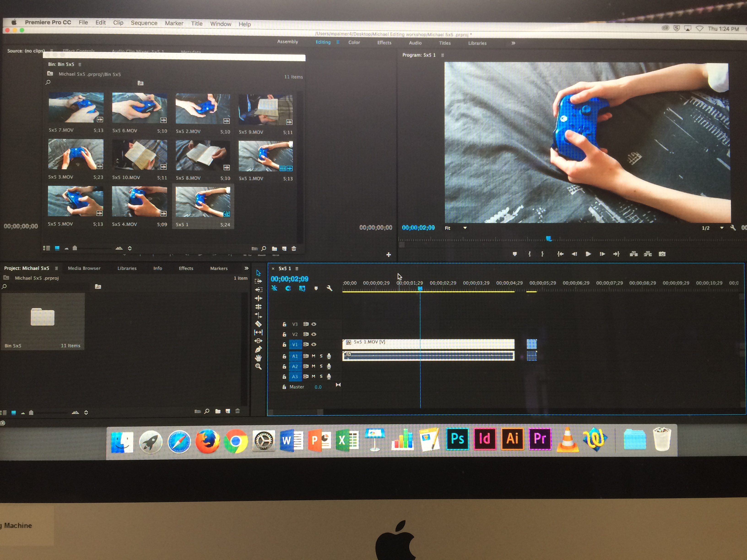Toggle Snap in the timeline
Image resolution: width=747 pixels, height=560 pixels.
point(288,288)
